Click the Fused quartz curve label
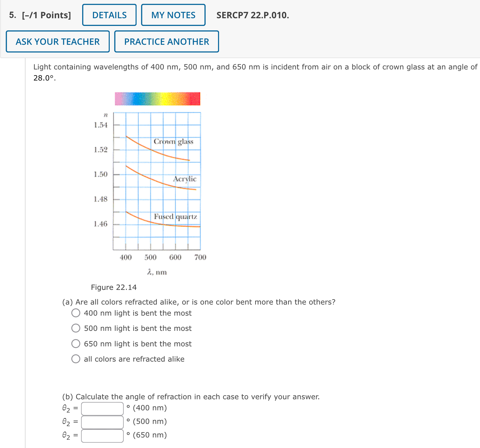This screenshot has width=480, height=448. (x=176, y=217)
